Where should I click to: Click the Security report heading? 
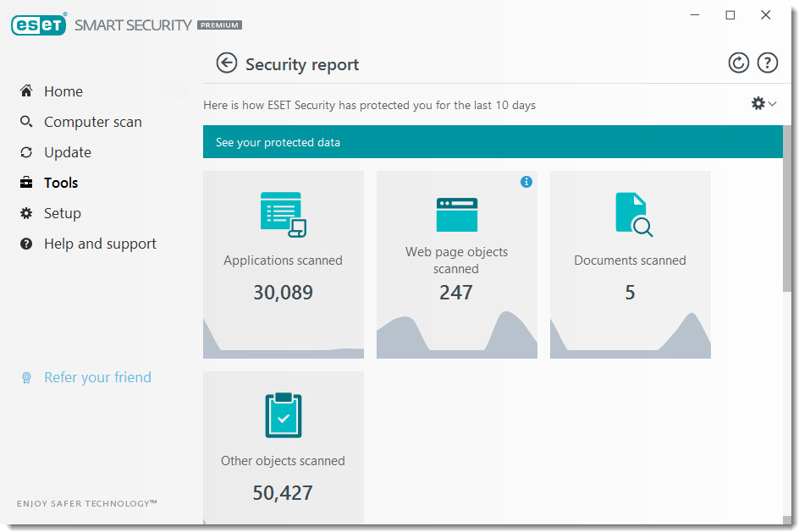302,64
